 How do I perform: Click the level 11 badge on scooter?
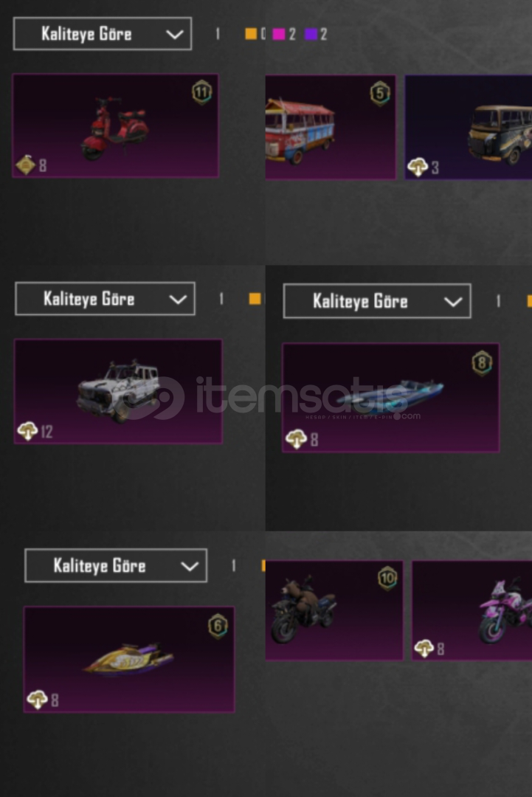201,92
